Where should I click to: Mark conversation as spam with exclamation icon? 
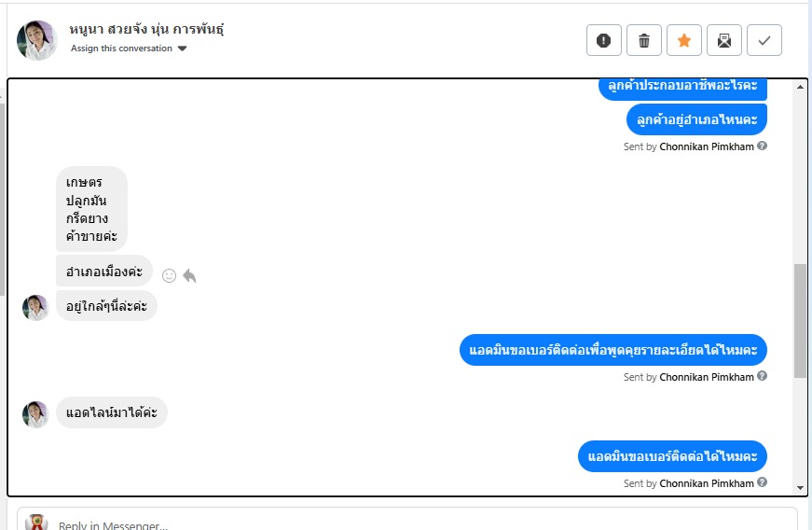point(604,40)
